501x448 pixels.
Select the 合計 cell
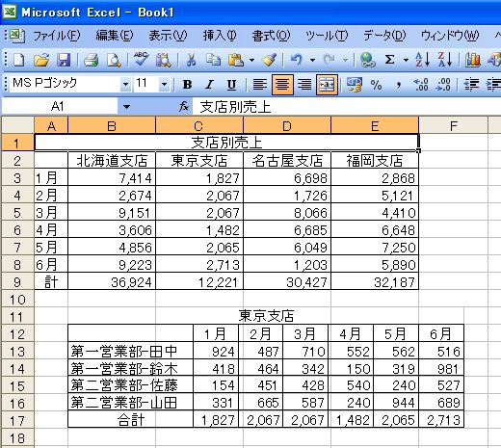(130, 420)
